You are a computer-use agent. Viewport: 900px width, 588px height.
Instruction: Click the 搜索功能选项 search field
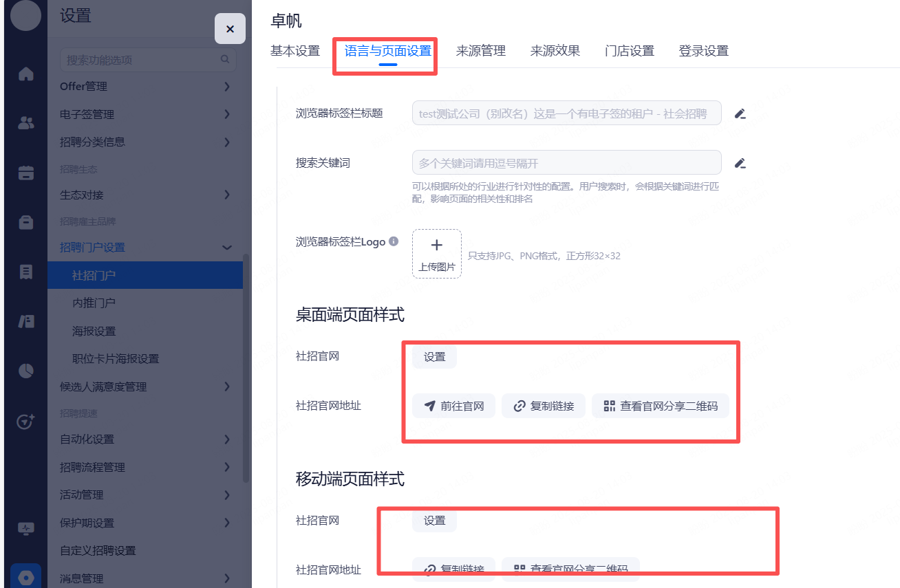(x=141, y=61)
